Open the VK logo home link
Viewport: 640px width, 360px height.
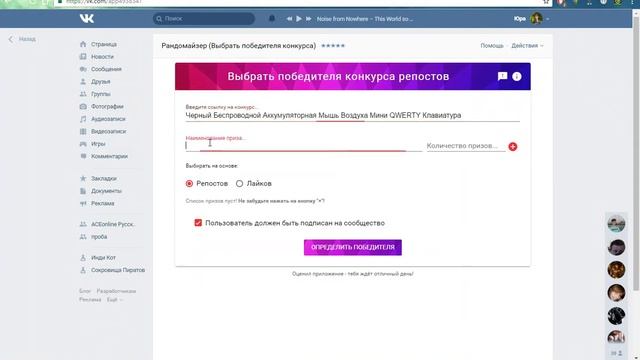point(87,18)
